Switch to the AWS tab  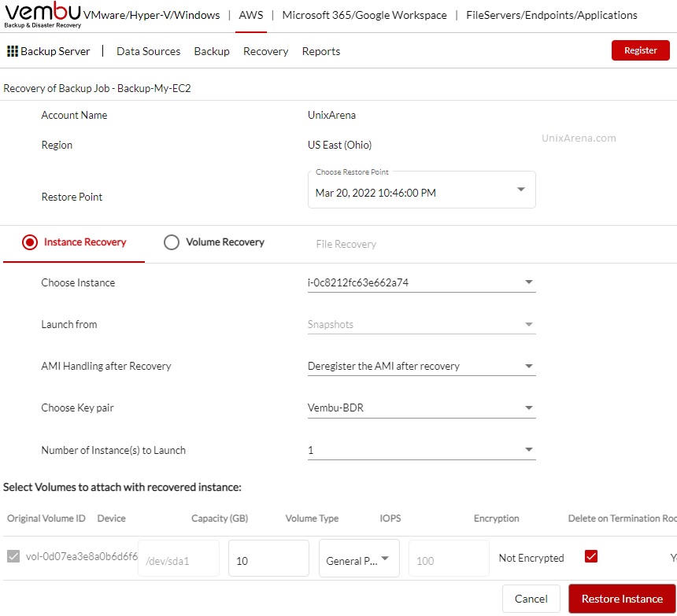[x=251, y=15]
